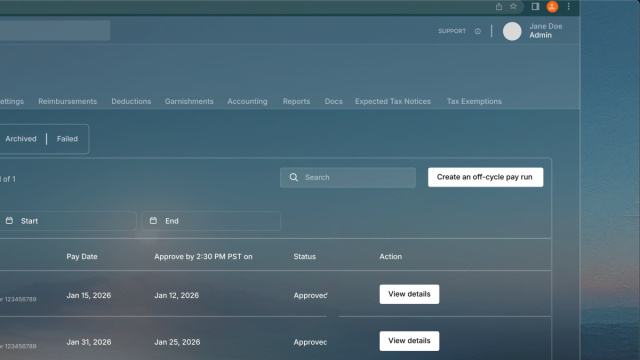Screen dimensions: 640x360
Task: View details for Jan 15, 2026 pay run
Action: tap(409, 294)
